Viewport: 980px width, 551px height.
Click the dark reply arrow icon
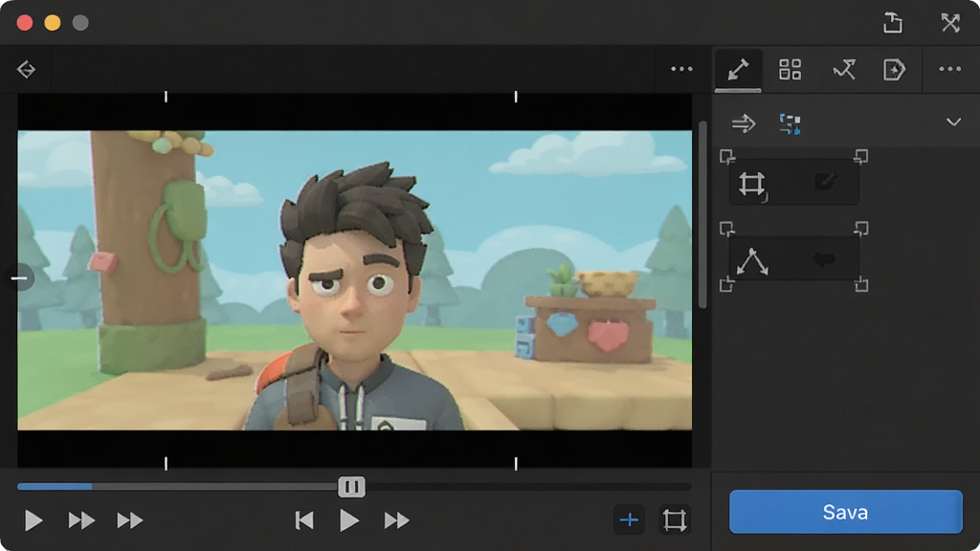click(x=824, y=258)
